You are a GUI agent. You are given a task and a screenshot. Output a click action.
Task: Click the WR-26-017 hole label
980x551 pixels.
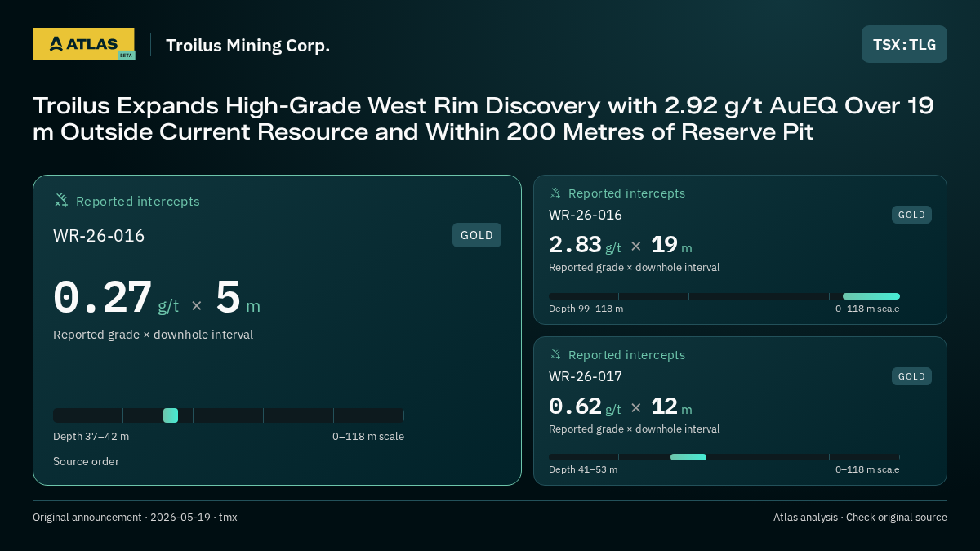pos(586,376)
